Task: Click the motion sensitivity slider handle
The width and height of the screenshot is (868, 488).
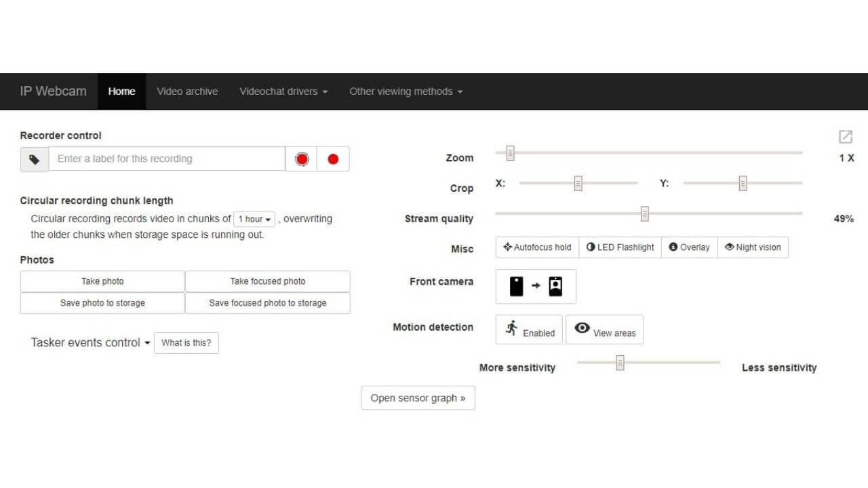Action: click(x=620, y=363)
